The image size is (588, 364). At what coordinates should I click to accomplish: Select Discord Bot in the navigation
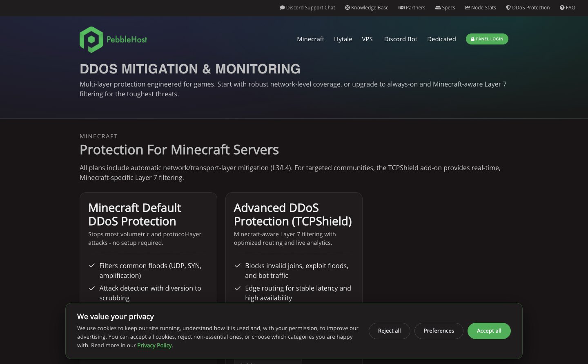click(x=401, y=39)
